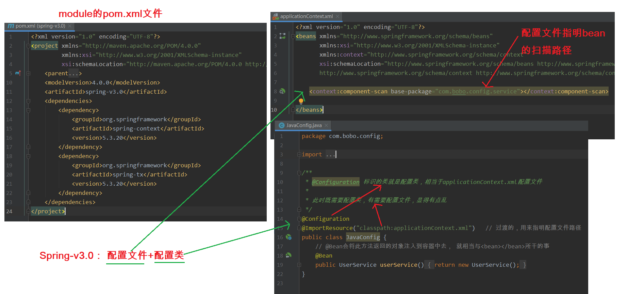Toggle fold at closing dependency on line 22
644x294 pixels.
click(29, 193)
